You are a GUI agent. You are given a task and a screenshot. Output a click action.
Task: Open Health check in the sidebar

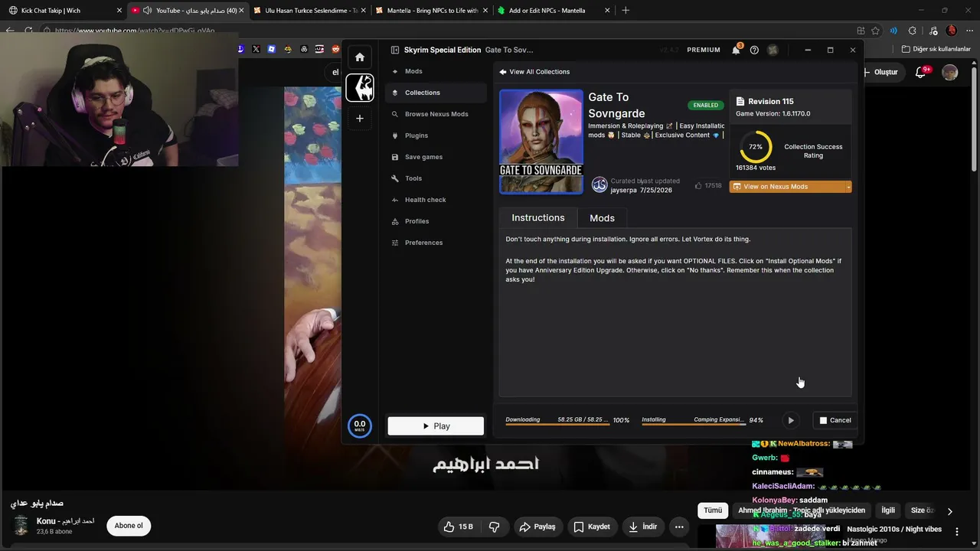click(436, 200)
